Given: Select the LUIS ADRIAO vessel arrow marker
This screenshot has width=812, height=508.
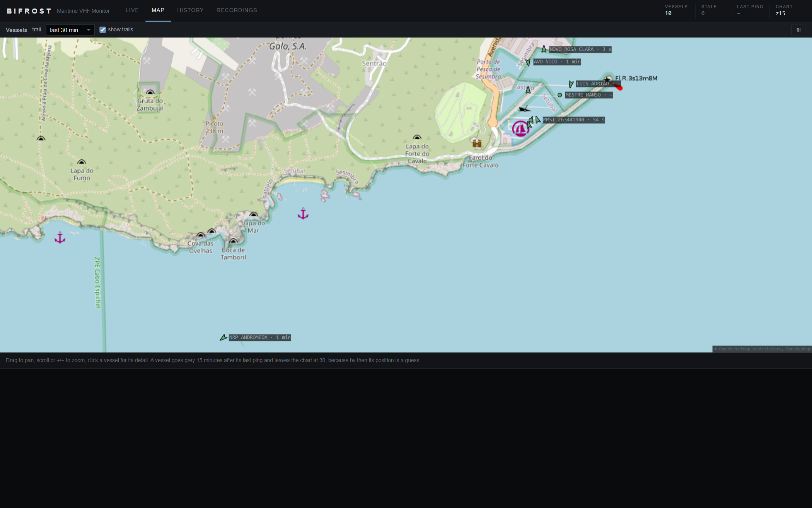Looking at the screenshot, I should tap(571, 84).
